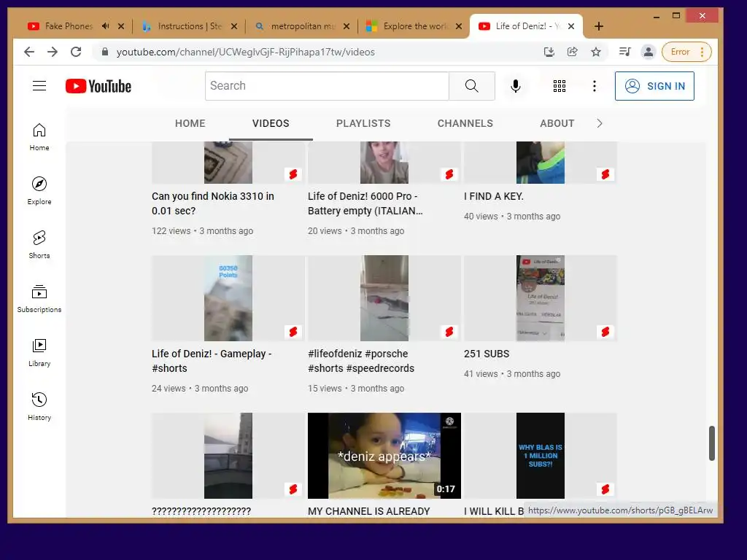Open Explore in the sidebar
Viewport: 747px width, 560px height.
click(39, 191)
